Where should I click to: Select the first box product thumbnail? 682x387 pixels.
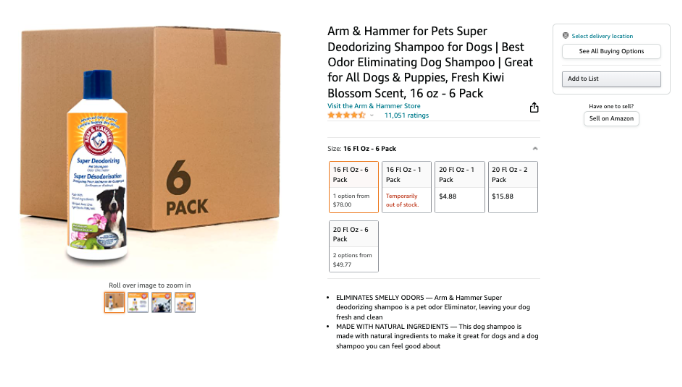[x=114, y=302]
